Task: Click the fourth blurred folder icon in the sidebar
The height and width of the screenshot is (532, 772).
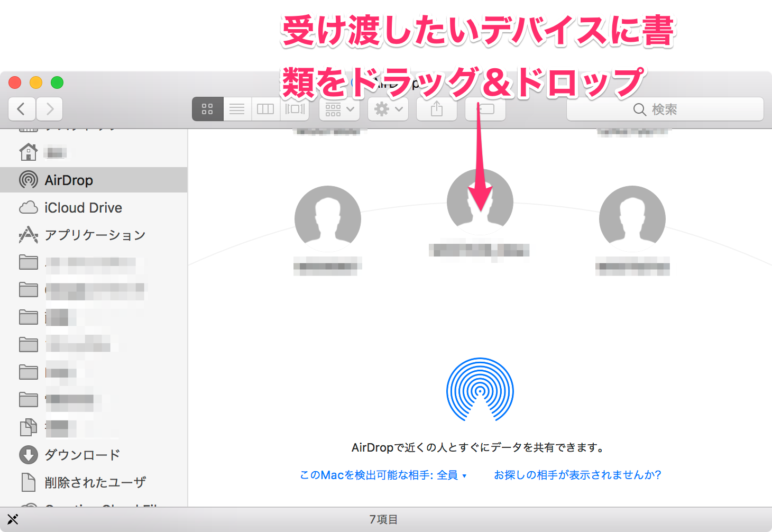Action: (x=28, y=345)
